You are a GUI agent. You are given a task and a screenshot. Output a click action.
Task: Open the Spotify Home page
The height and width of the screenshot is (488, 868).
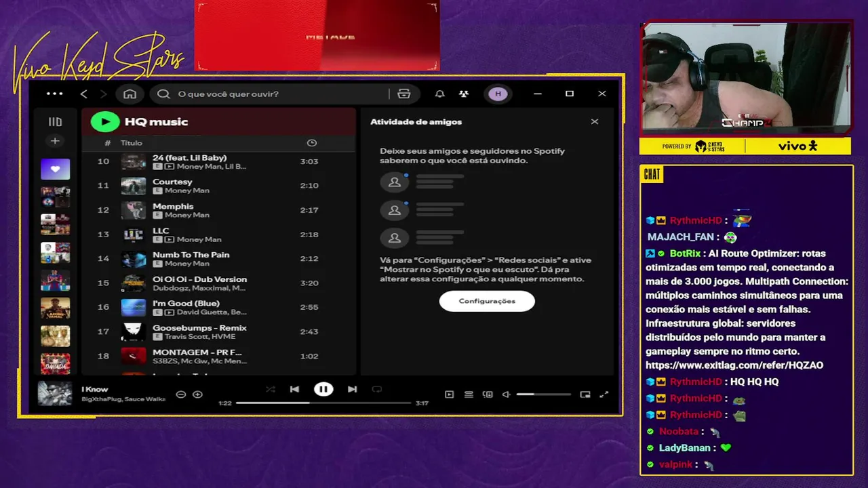click(x=130, y=94)
